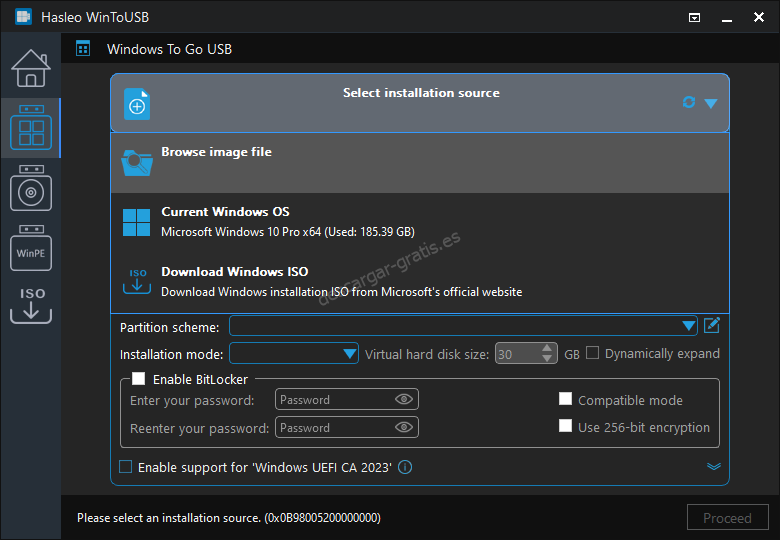Increase virtual hard disk size with up arrow

point(547,349)
